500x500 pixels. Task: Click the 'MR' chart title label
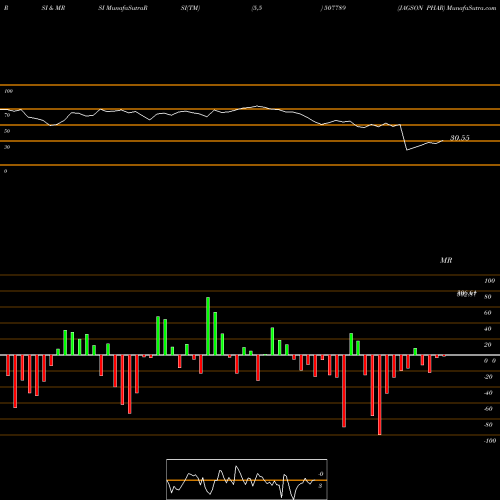[x=446, y=260]
